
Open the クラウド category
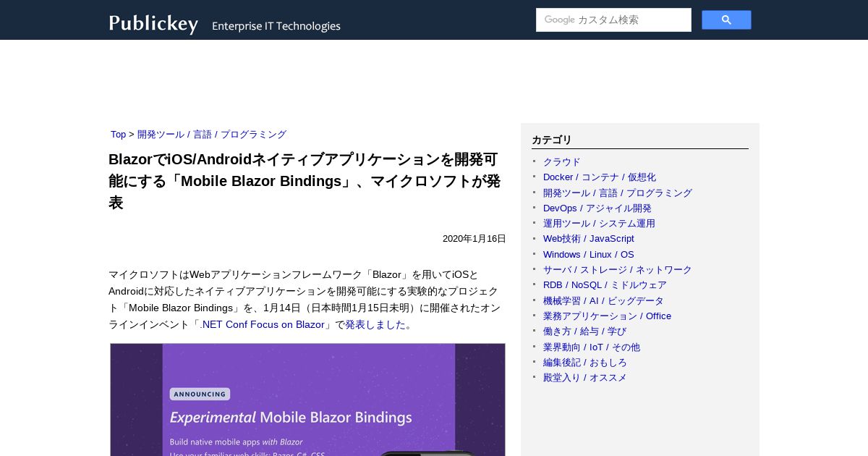[562, 162]
